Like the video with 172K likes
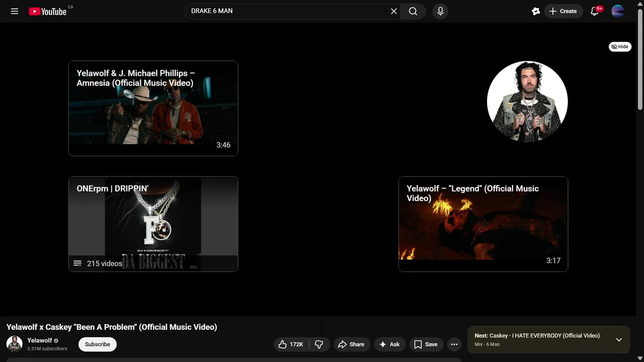 coord(291,344)
